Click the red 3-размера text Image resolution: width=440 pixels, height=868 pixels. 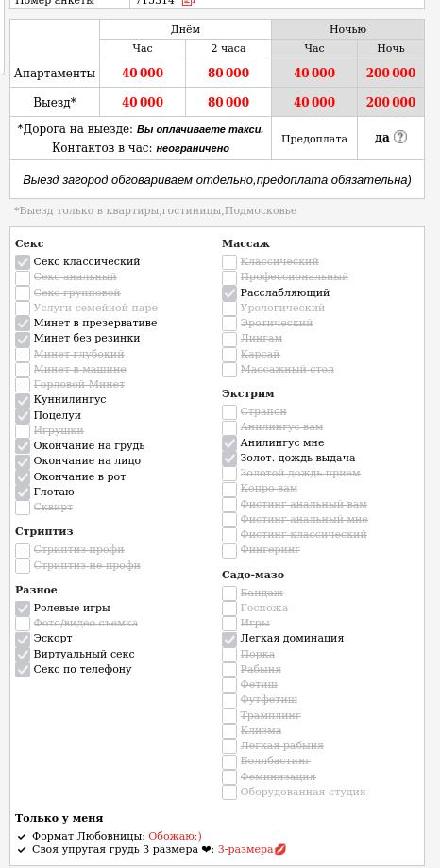pyautogui.click(x=245, y=849)
